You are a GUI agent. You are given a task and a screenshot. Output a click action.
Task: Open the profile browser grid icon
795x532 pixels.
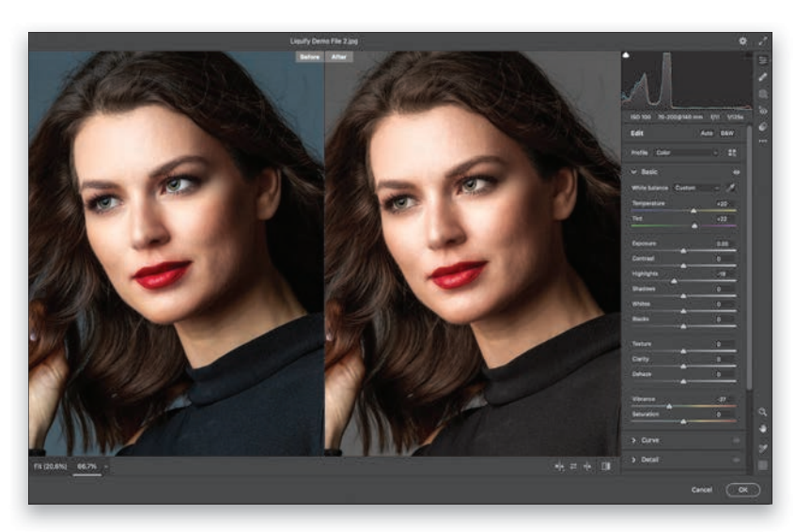tap(732, 151)
